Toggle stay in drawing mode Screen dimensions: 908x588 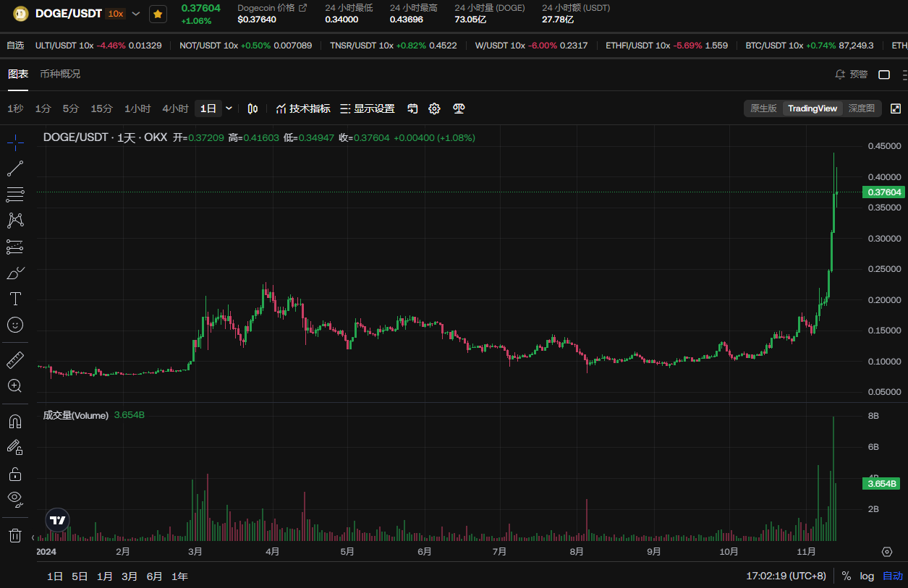click(15, 448)
